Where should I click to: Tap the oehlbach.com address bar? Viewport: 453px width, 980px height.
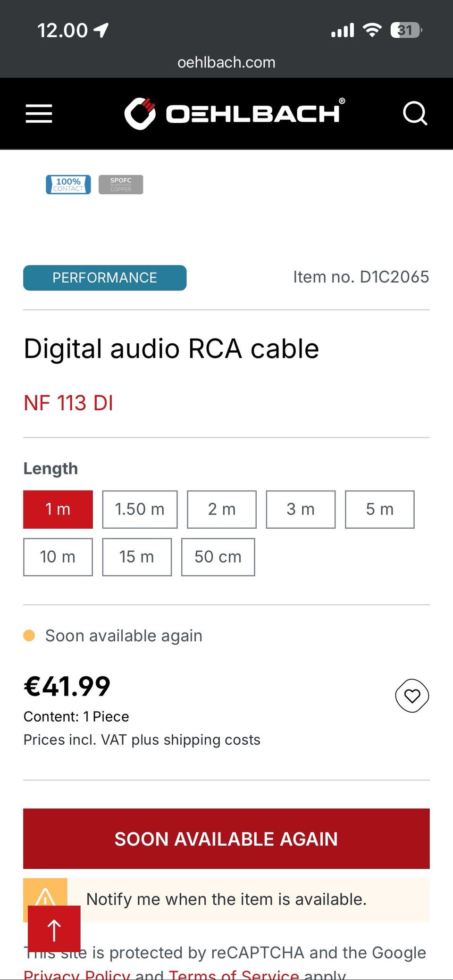226,62
